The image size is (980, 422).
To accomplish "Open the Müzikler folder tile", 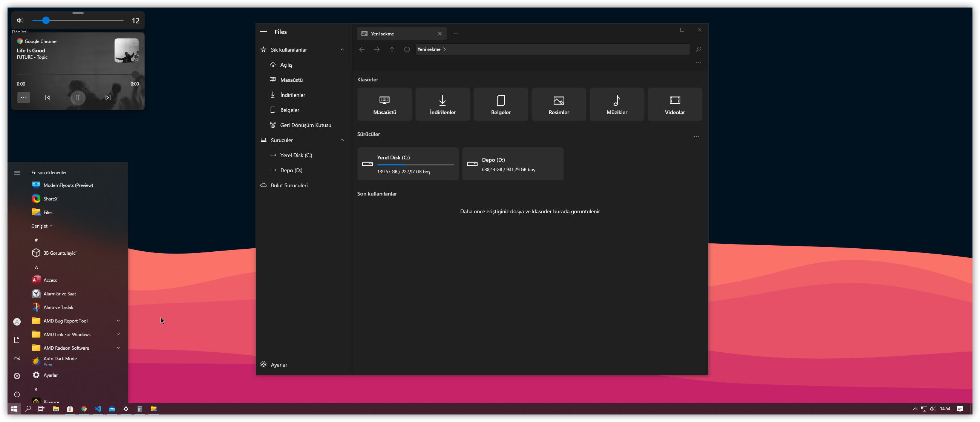I will (x=616, y=104).
